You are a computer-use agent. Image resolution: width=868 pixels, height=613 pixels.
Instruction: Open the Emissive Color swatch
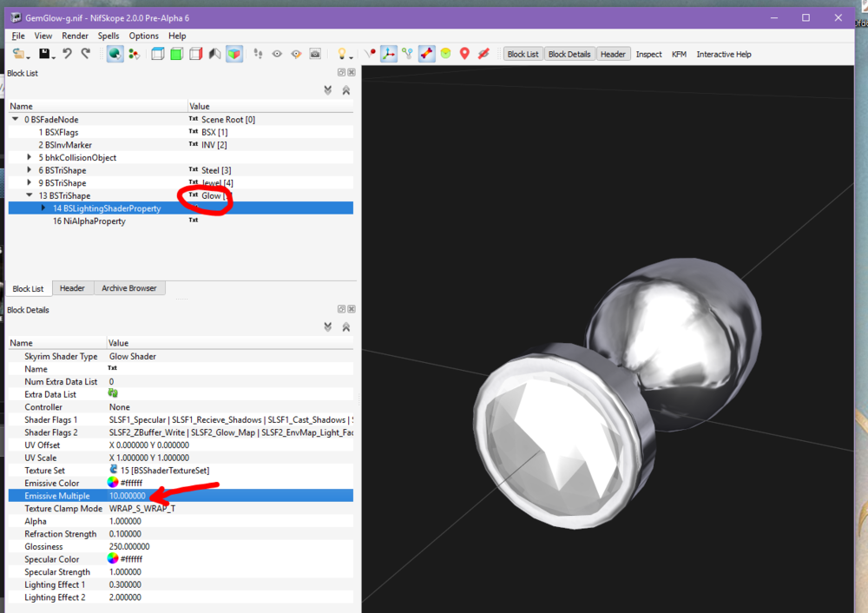coord(113,482)
